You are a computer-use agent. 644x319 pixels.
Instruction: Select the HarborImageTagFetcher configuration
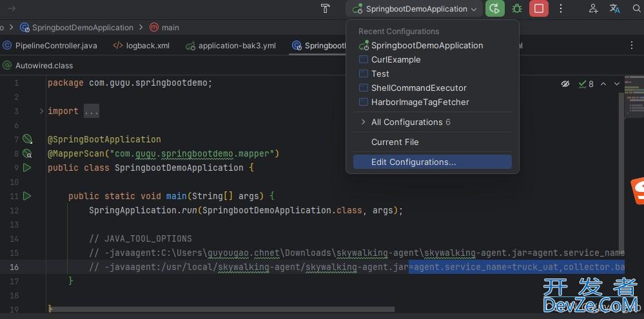tap(433, 102)
